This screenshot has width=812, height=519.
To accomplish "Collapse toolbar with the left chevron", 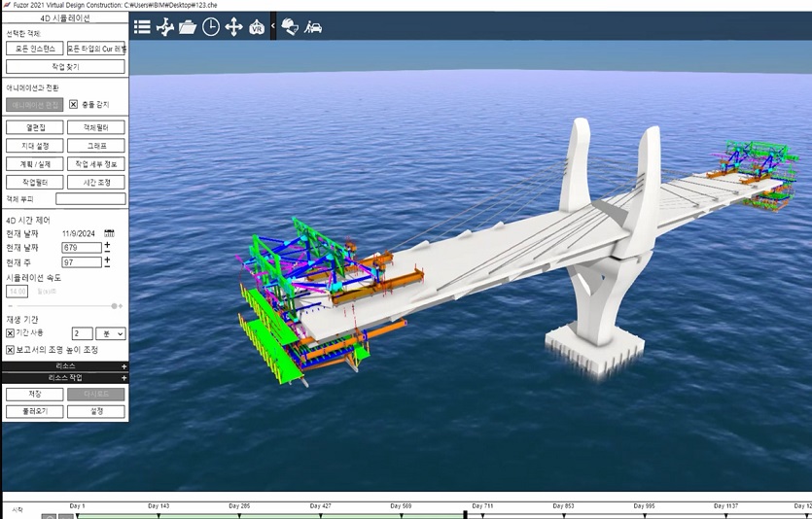I will click(273, 26).
